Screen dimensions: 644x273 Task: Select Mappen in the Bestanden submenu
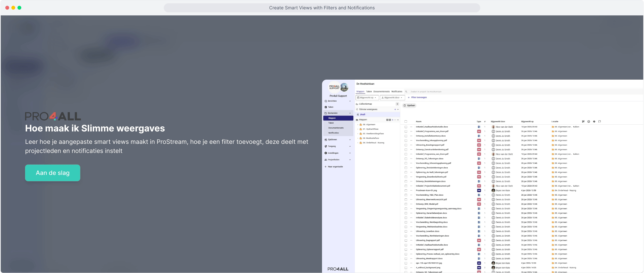point(338,118)
